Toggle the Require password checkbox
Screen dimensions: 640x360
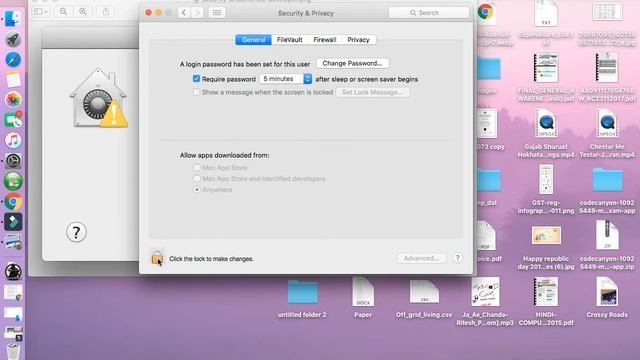[x=196, y=79]
